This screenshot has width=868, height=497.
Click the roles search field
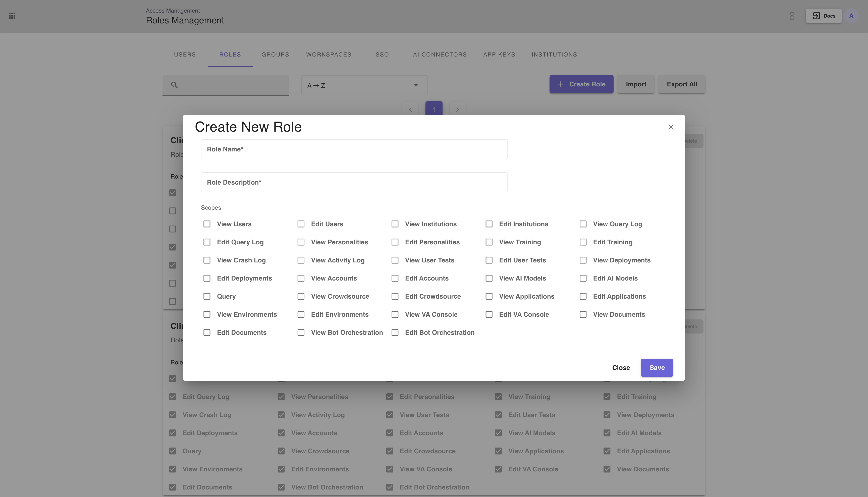click(x=226, y=85)
